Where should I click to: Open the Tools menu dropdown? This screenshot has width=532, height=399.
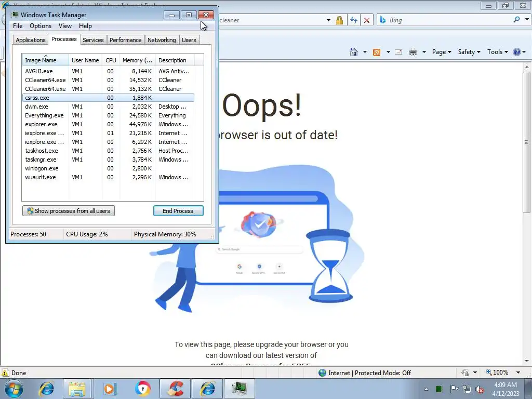[497, 52]
